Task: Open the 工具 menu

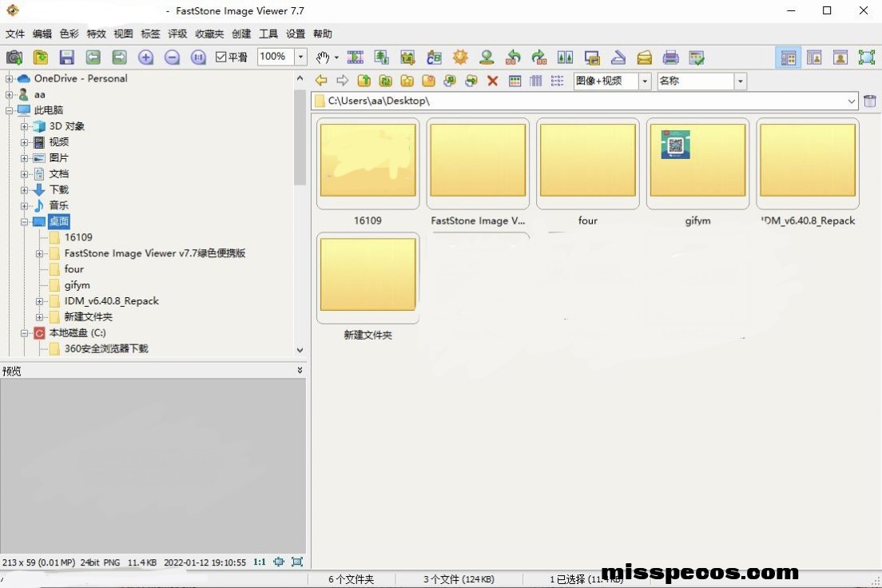Action: tap(268, 34)
